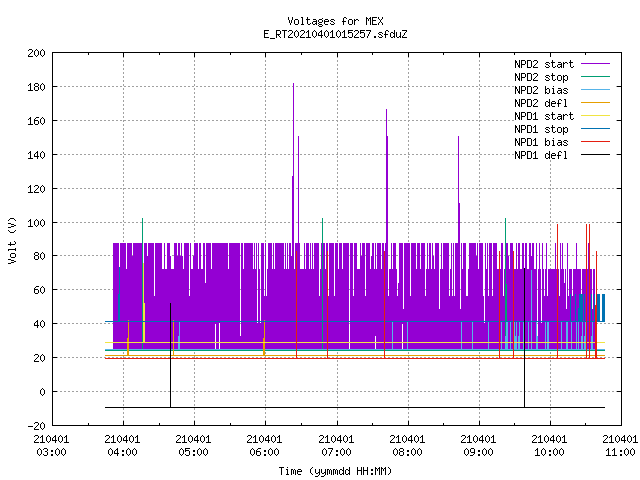Click the green NPD2 stop legend line sample
The height and width of the screenshot is (480, 640).
595,77
